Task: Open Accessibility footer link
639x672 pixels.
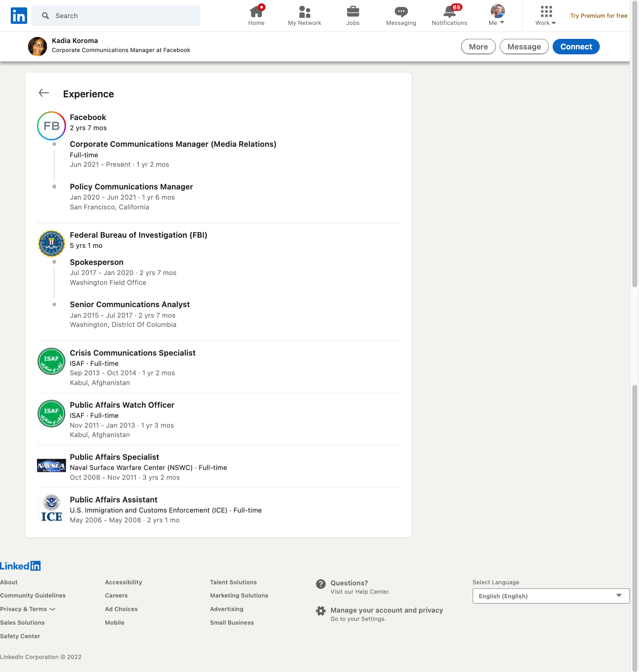Action: click(x=123, y=582)
